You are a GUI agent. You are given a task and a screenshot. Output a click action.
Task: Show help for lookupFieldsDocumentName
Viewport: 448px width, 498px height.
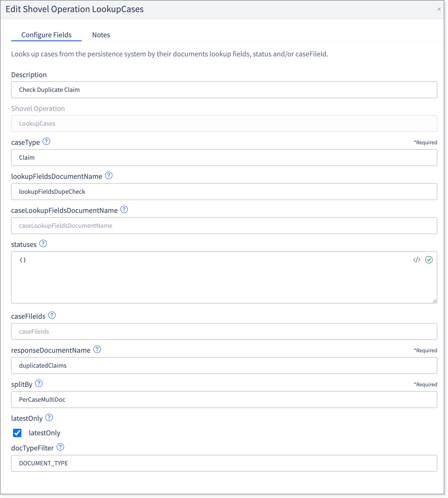point(109,176)
